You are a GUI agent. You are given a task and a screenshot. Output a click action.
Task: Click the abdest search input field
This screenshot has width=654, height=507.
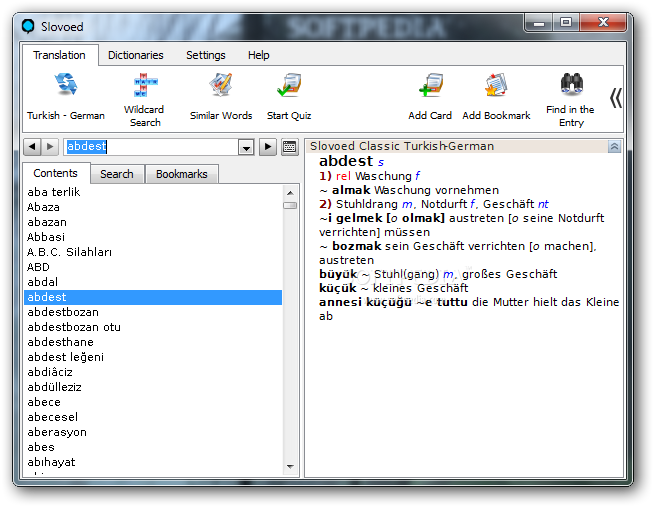pyautogui.click(x=151, y=147)
